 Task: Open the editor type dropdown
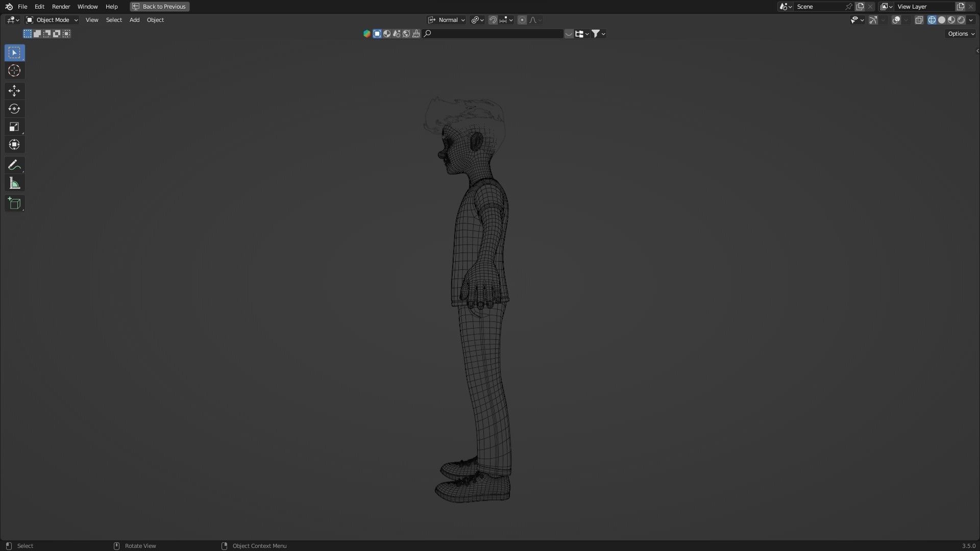(13, 20)
